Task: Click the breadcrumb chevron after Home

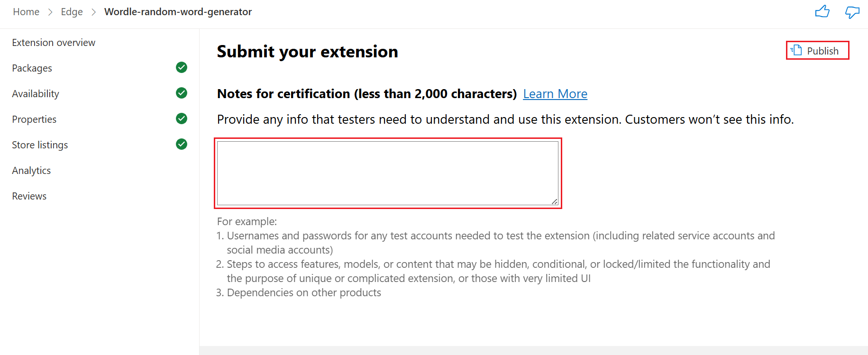Action: point(49,11)
